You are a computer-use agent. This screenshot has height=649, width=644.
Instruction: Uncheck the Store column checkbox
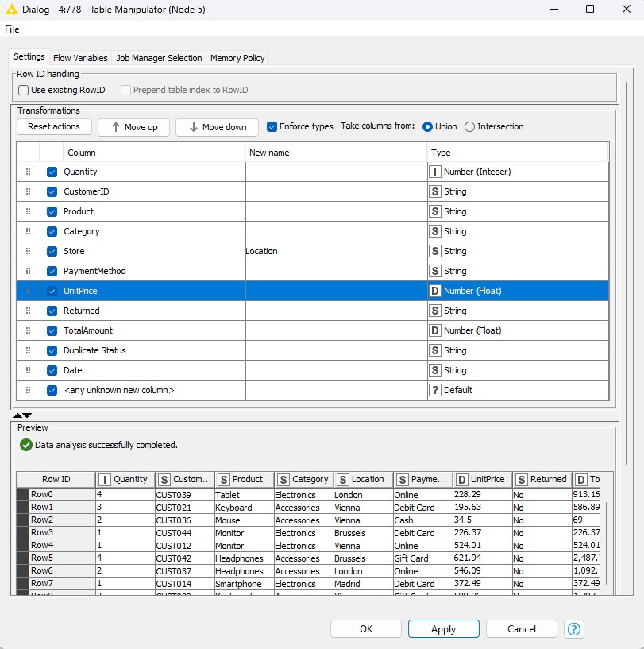[52, 251]
